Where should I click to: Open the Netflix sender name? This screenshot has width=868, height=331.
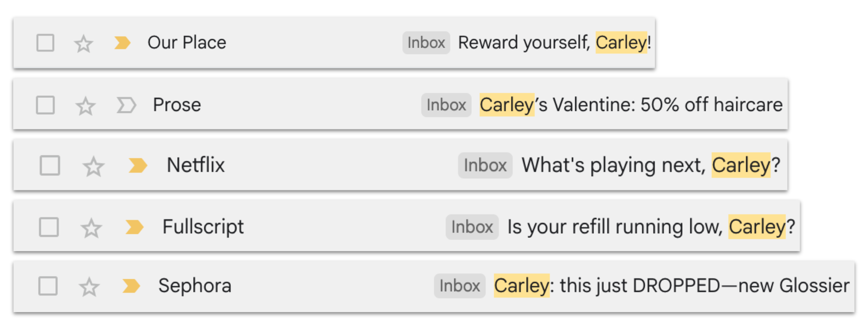[x=196, y=165]
